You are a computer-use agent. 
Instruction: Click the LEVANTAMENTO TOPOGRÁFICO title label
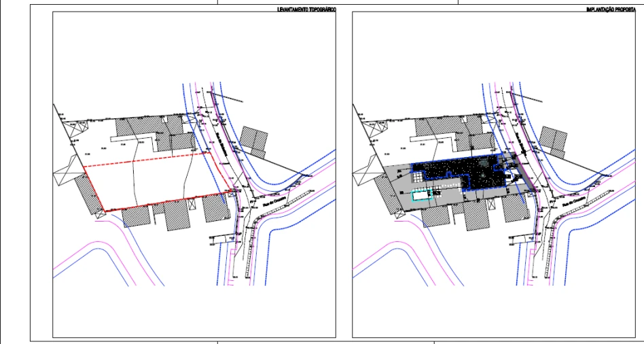pos(306,10)
